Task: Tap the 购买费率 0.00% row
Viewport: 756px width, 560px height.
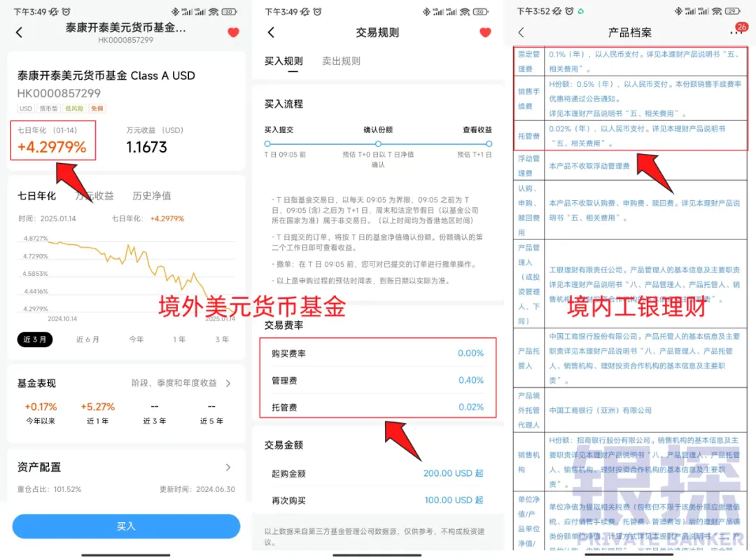Action: (377, 353)
